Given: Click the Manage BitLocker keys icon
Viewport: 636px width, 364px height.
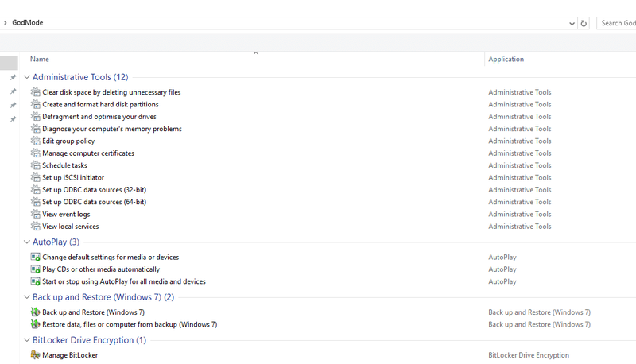Looking at the screenshot, I should point(36,355).
